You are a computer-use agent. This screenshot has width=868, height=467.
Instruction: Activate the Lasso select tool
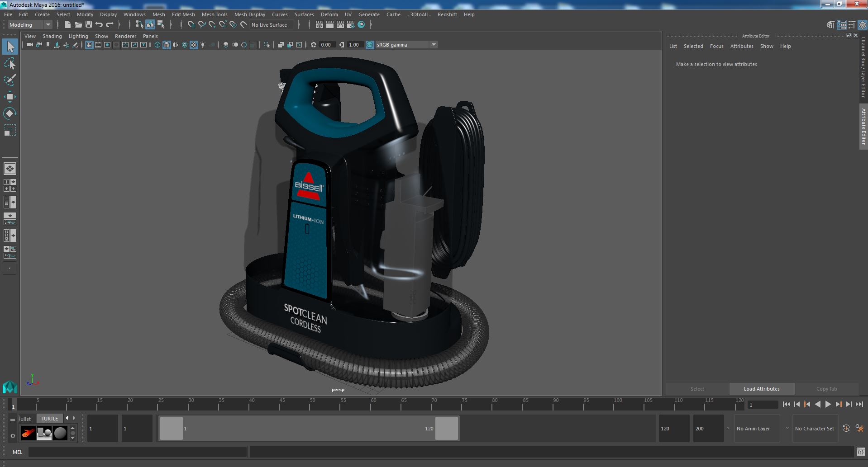[10, 64]
